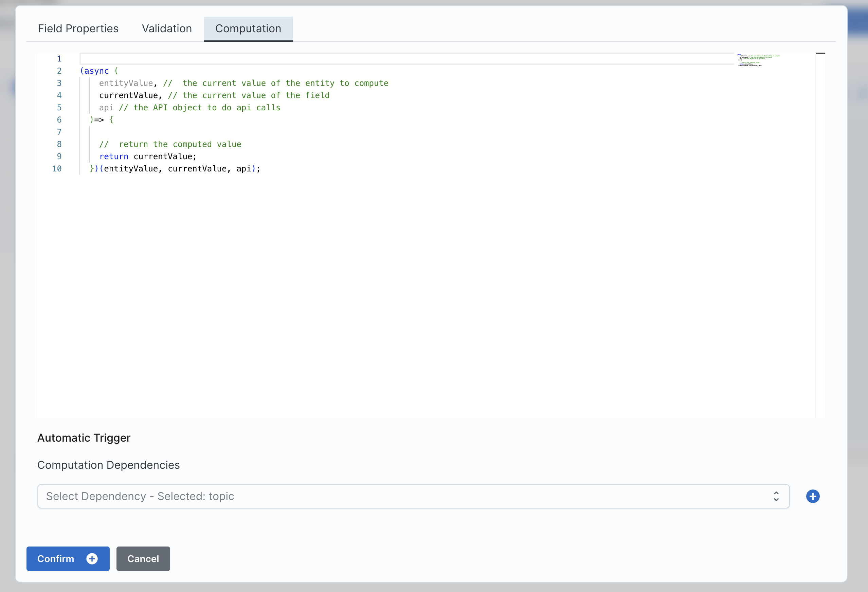868x592 pixels.
Task: Select the Computation tab
Action: click(248, 29)
